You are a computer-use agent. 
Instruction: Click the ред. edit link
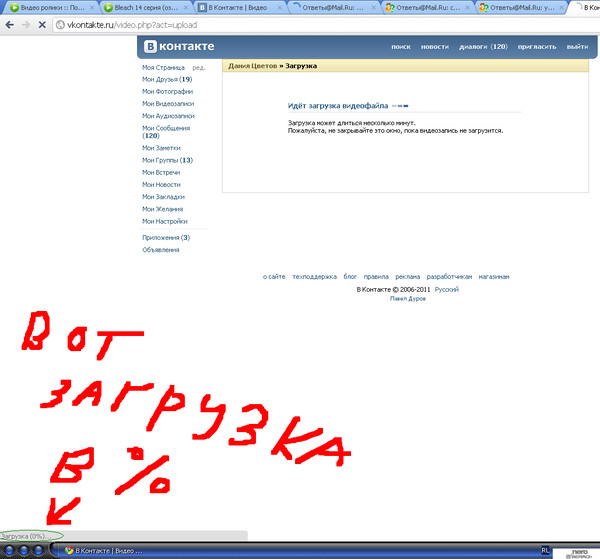click(199, 68)
